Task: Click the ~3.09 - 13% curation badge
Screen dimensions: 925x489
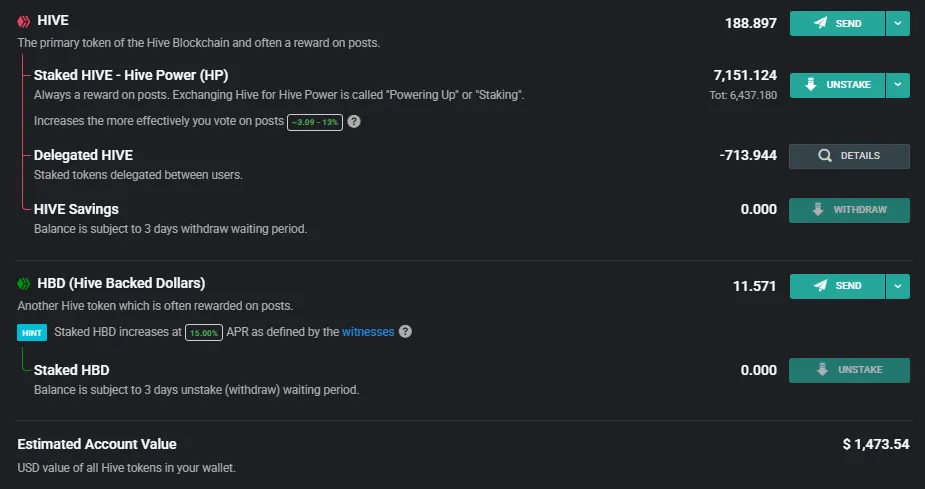Action: point(315,122)
